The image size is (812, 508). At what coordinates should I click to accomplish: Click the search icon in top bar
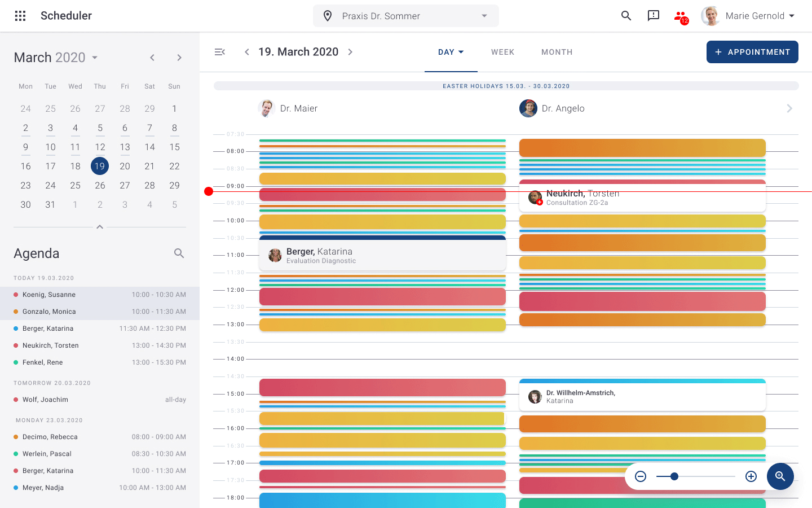click(626, 16)
